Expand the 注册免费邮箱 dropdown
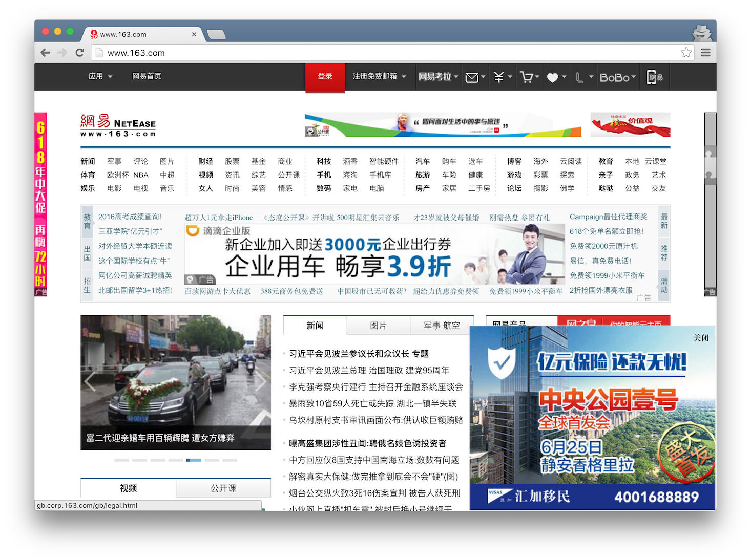Screen dimensions: 751x560 tap(379, 76)
